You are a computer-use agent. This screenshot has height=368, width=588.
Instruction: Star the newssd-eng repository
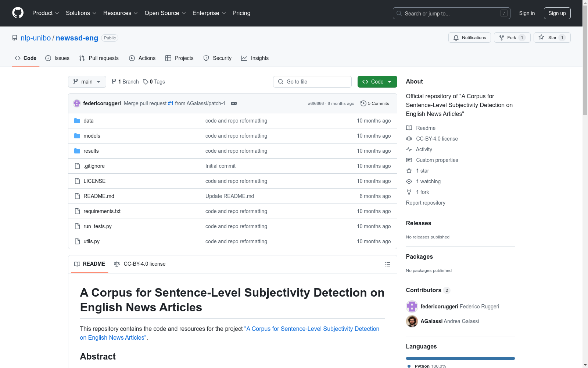tap(552, 38)
